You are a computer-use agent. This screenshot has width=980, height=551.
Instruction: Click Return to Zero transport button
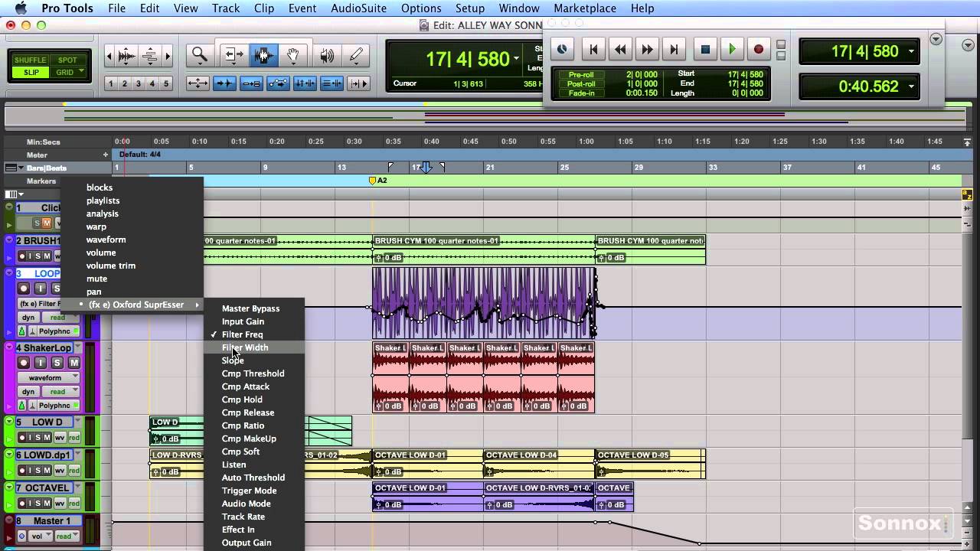(593, 50)
